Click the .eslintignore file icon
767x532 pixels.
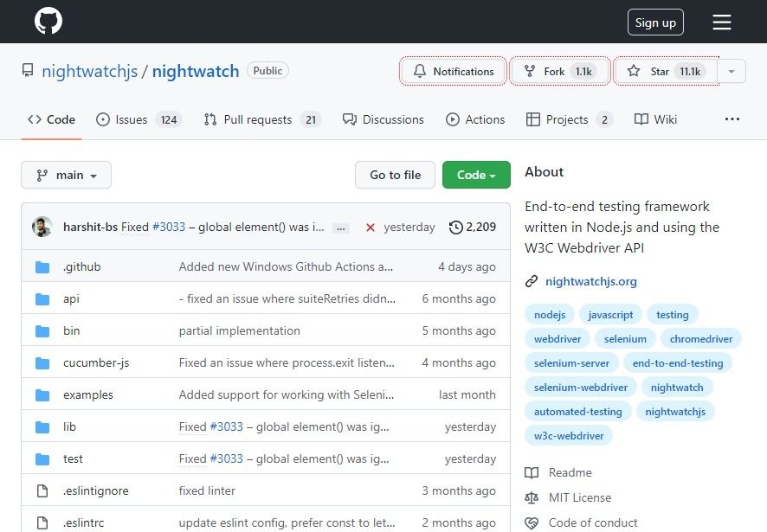coord(42,491)
